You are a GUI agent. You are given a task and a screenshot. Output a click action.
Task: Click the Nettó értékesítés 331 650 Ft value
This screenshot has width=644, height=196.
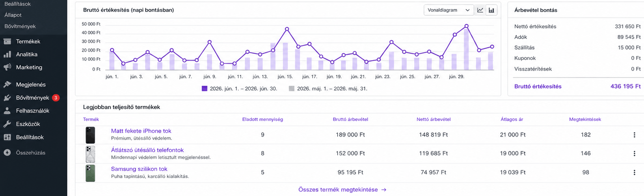click(x=628, y=26)
